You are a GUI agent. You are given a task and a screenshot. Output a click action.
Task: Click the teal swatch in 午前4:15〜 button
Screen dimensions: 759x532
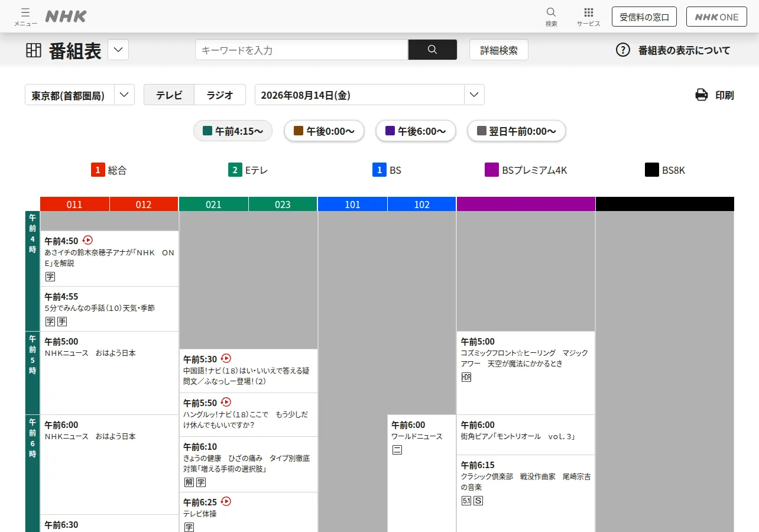(x=207, y=131)
